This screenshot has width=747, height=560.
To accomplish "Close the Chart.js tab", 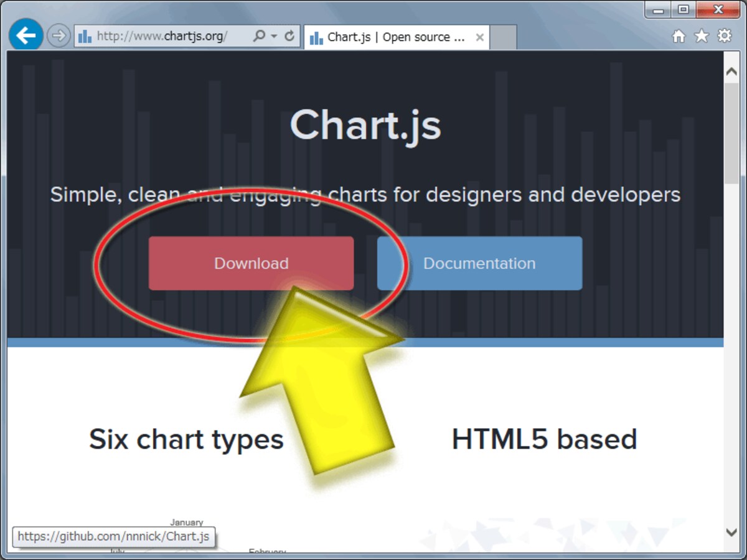I will [x=479, y=37].
